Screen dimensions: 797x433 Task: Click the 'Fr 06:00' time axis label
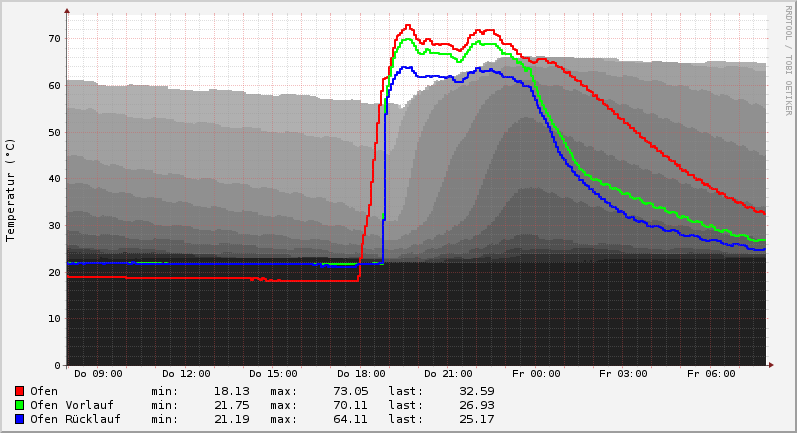tap(713, 374)
